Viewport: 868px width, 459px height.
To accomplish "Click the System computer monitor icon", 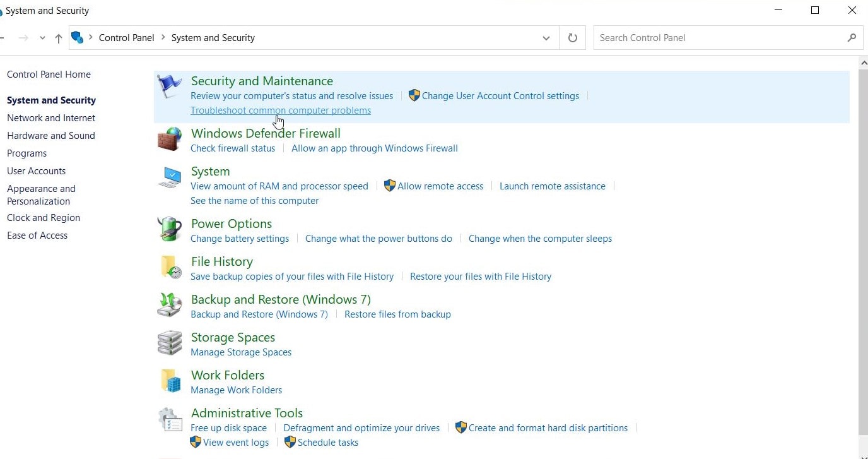I will [169, 177].
